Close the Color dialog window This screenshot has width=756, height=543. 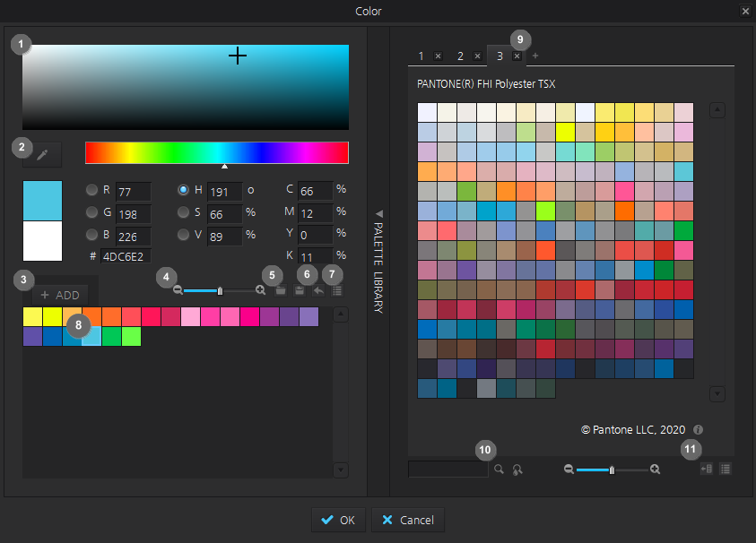coord(745,11)
